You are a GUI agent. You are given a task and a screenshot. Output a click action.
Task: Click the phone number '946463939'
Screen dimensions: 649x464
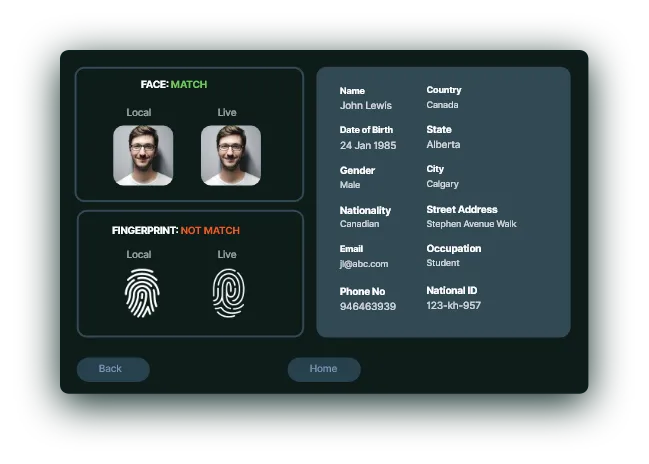coord(368,307)
